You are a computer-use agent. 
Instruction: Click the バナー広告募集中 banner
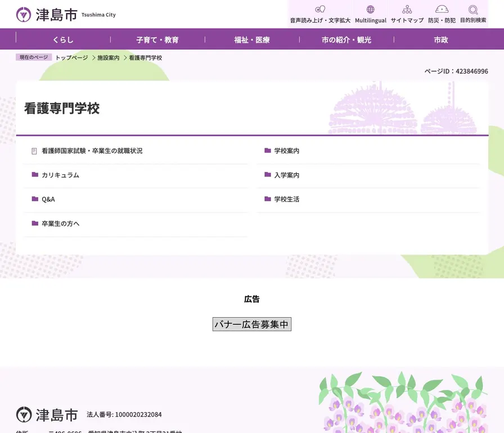point(252,324)
